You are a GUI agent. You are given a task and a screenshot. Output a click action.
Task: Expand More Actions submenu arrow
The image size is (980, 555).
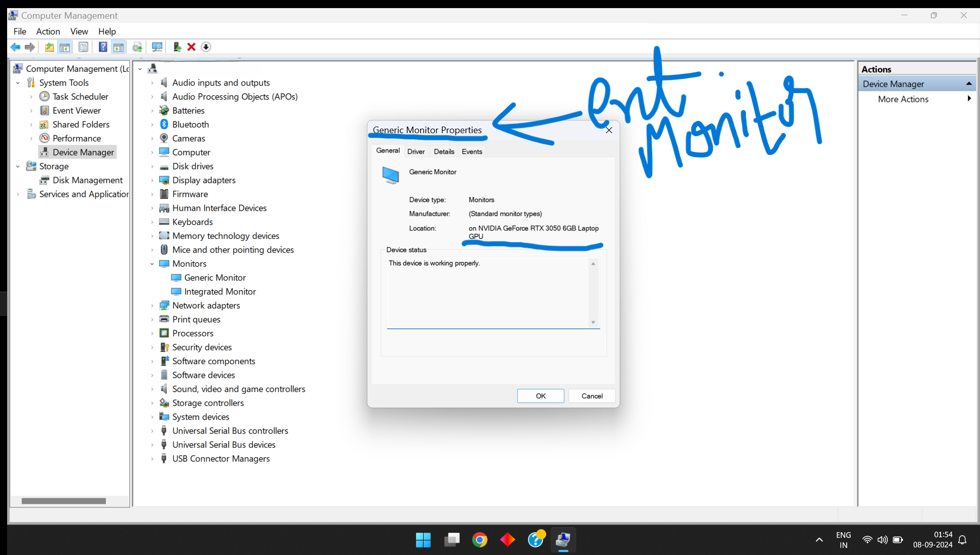pyautogui.click(x=969, y=99)
